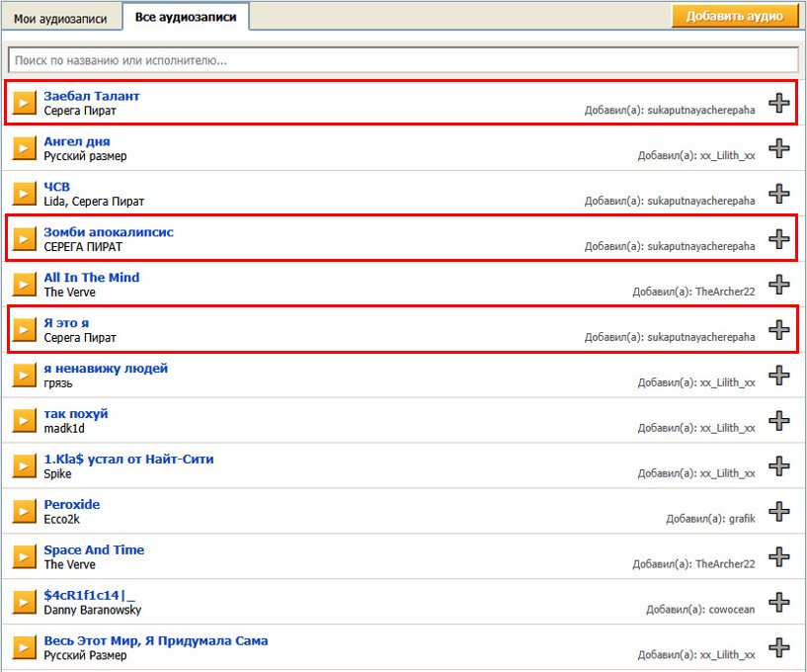Add "Зомби апокалипсис" to my audio

(779, 239)
